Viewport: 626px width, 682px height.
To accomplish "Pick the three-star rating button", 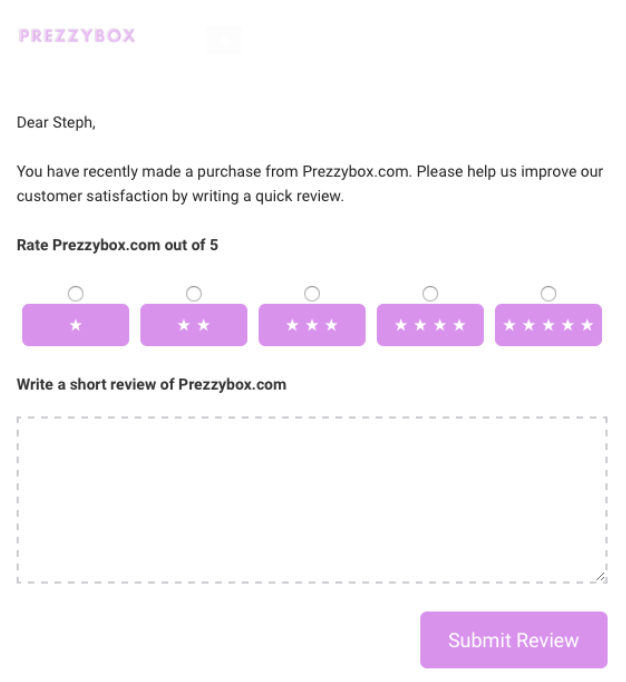I will [x=312, y=325].
